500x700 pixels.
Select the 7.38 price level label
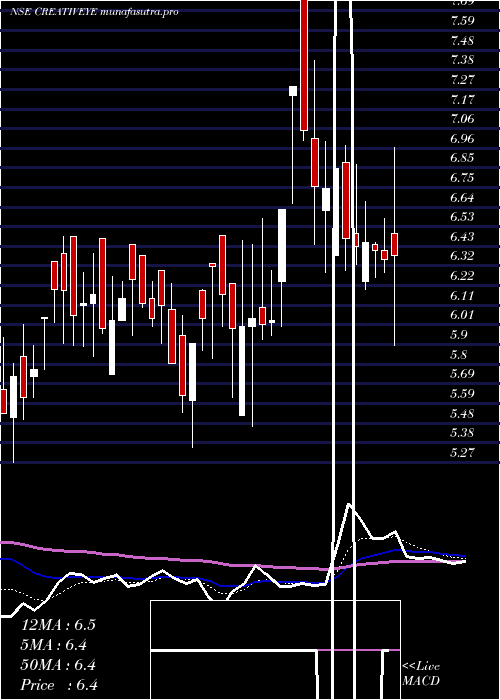[x=462, y=60]
